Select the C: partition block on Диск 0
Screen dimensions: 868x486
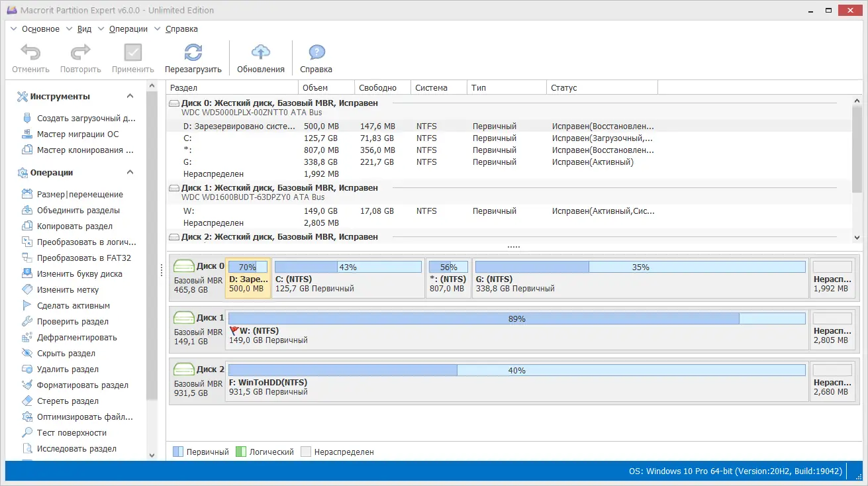348,279
